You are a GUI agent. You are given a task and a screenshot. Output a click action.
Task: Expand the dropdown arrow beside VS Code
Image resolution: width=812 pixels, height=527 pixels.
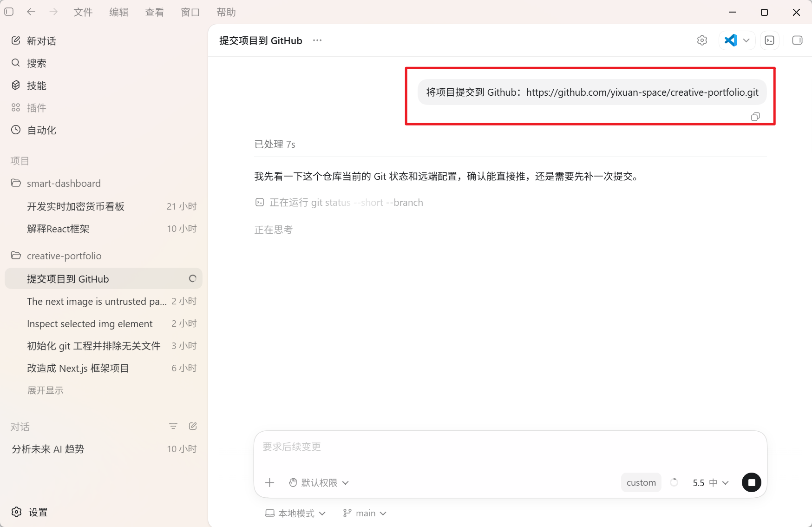click(x=747, y=40)
